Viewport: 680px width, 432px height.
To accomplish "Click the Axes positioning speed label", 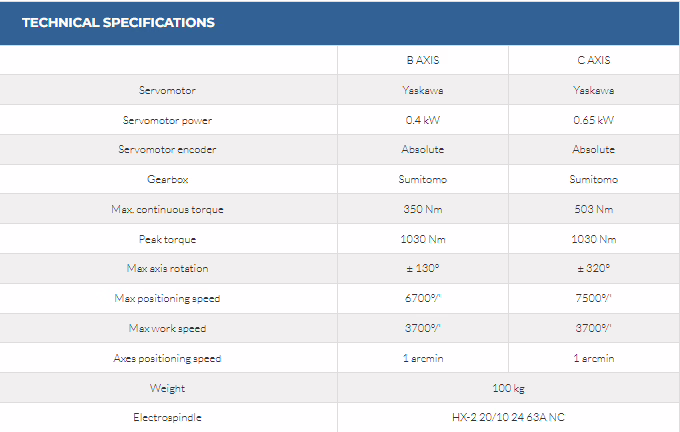I will pos(167,358).
